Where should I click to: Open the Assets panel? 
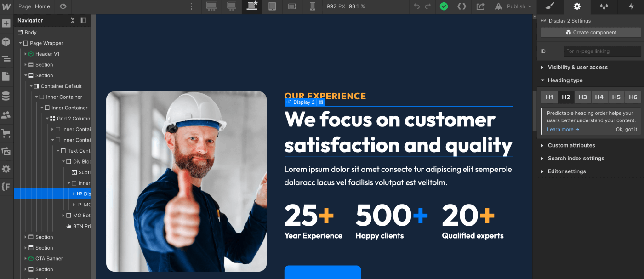(6, 151)
